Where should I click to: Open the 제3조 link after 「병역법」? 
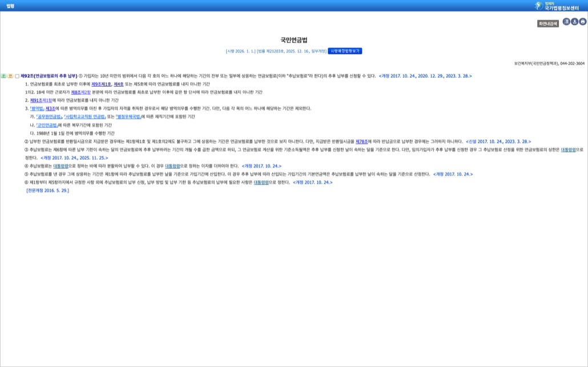(x=50, y=108)
